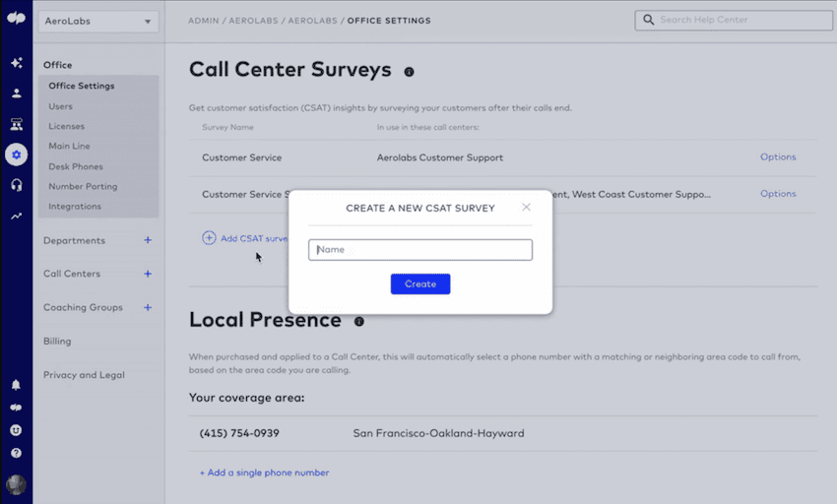Close the Create CSAT Survey dialog
837x504 pixels.
point(526,207)
